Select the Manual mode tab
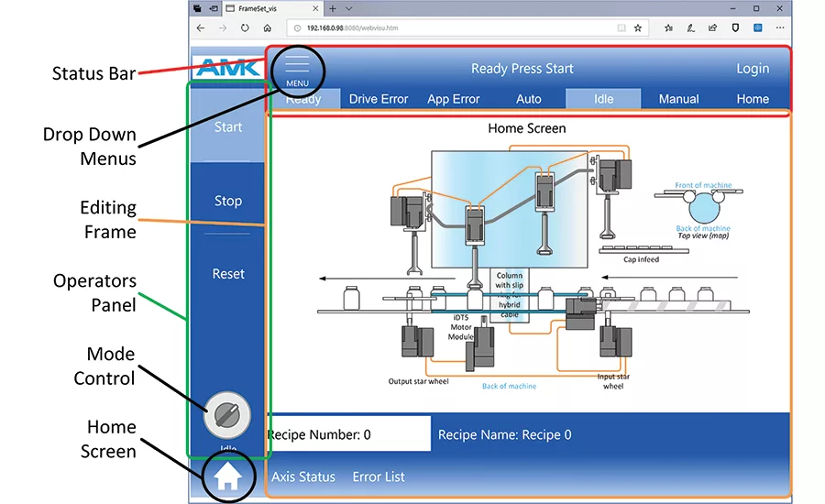This screenshot has width=825, height=504. point(678,99)
